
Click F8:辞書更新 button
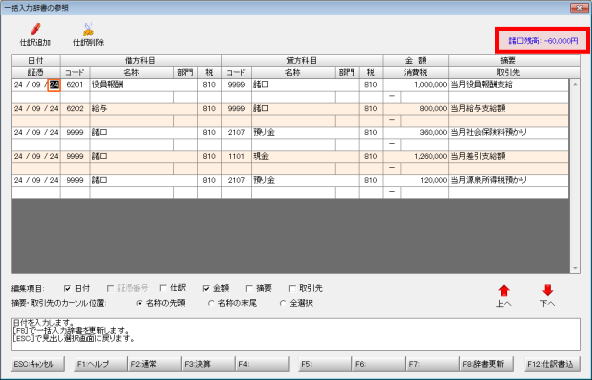[487, 364]
